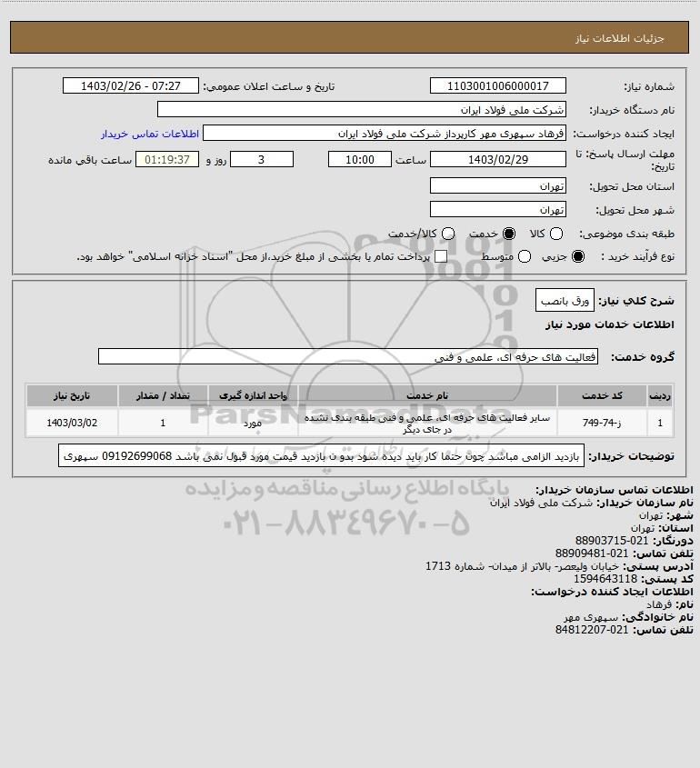Screen dimensions: 700x768
Task: Toggle the اسناد خزانه اسلامی payment checkbox
Action: (441, 256)
